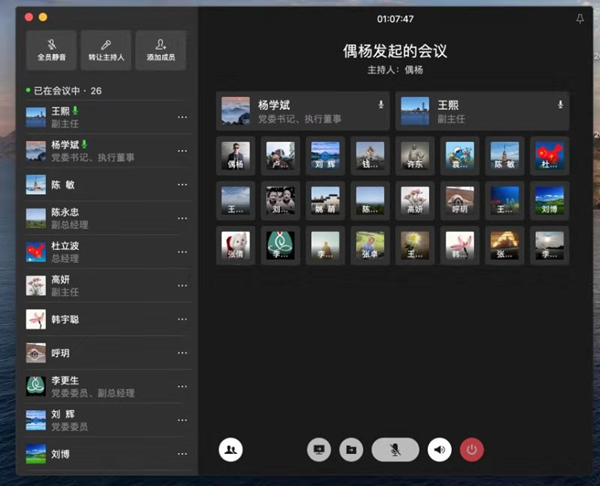The height and width of the screenshot is (486, 600).
Task: Click the 主持人：偶杨 host label
Action: click(395, 70)
